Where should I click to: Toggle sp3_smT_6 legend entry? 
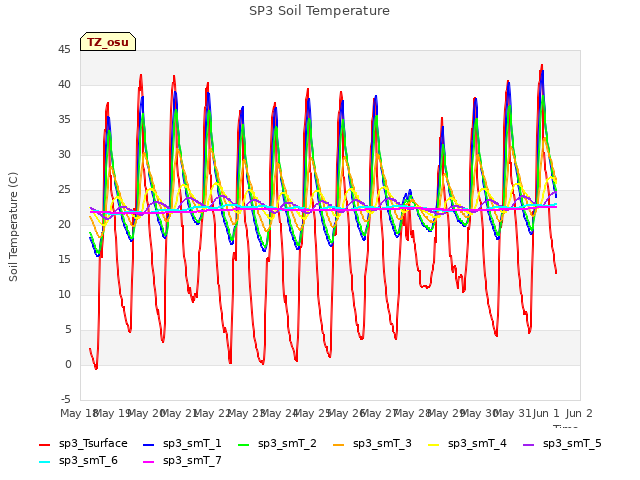78,461
